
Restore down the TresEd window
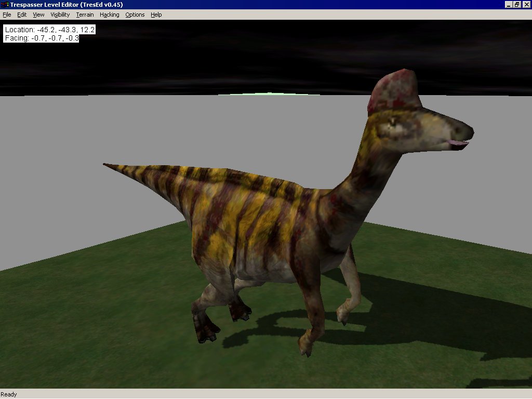tap(517, 4)
